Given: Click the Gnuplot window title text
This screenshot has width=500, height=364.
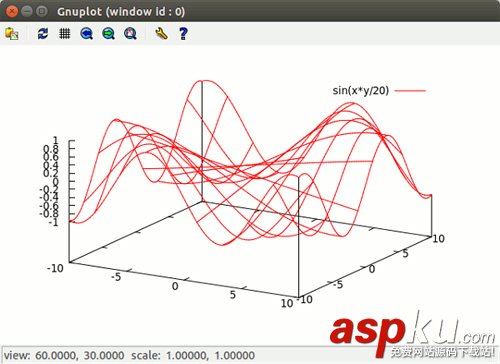Looking at the screenshot, I should (121, 12).
